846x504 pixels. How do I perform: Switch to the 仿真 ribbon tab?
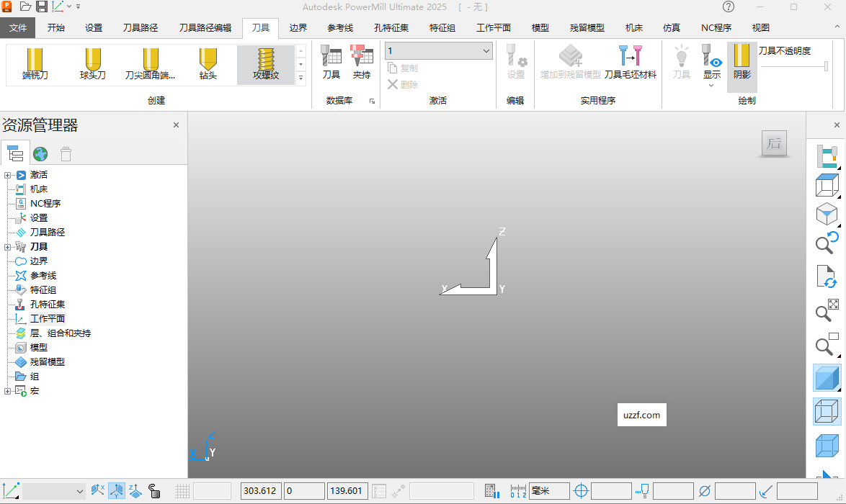[x=671, y=27]
